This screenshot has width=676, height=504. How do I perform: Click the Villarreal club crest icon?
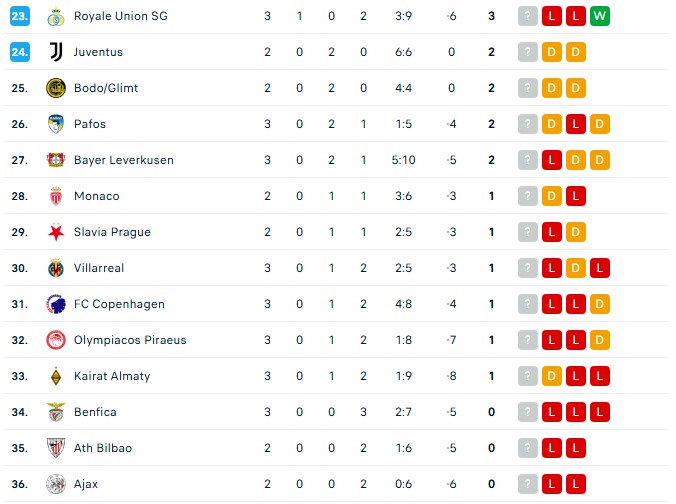tap(55, 268)
